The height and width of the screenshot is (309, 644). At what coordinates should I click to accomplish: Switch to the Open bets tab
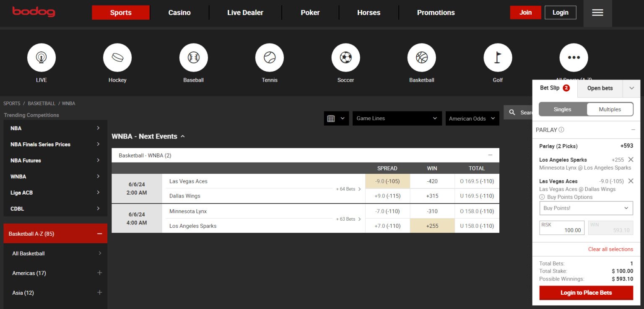(600, 88)
